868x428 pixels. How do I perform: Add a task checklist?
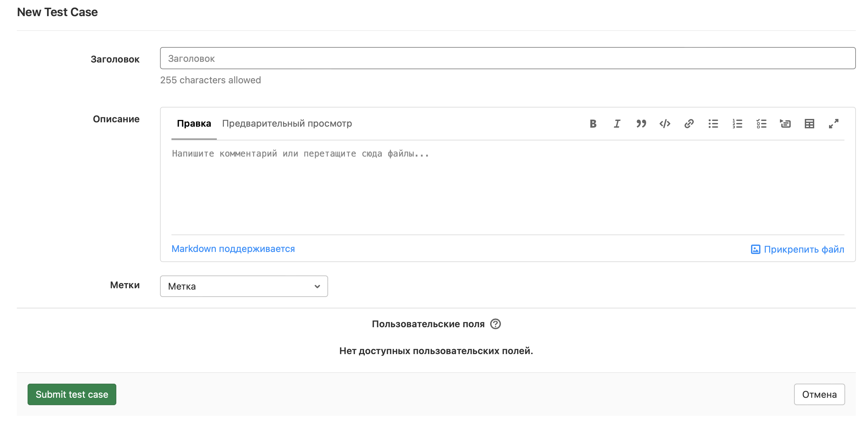click(x=761, y=124)
